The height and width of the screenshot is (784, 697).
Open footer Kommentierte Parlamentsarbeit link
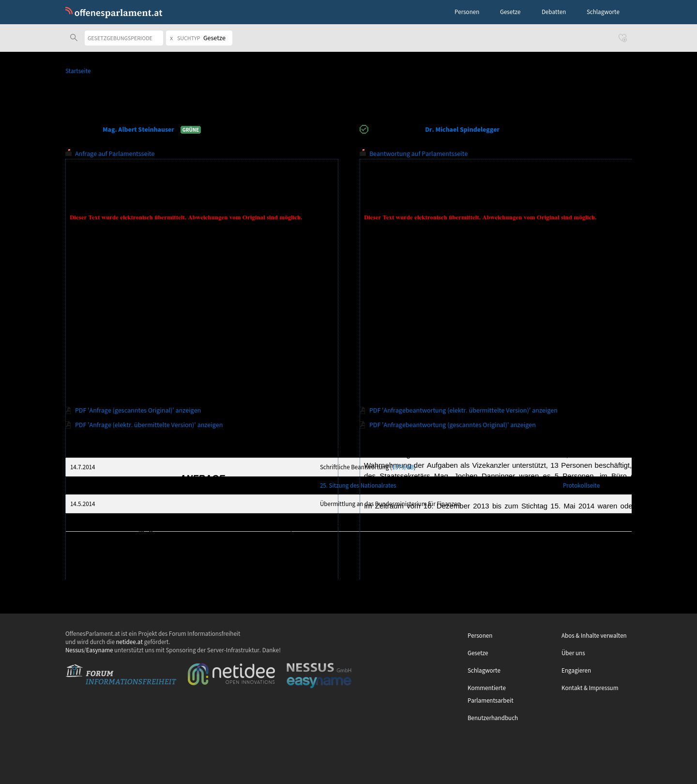click(x=490, y=694)
